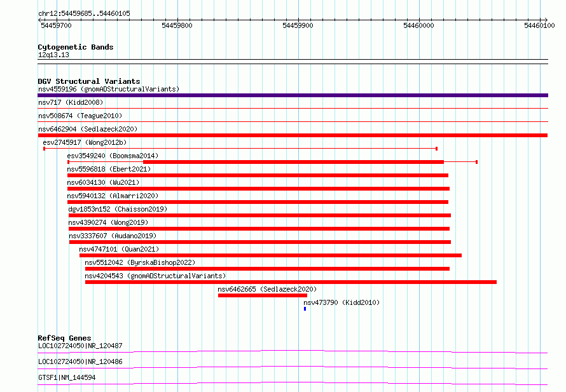
Task: Click the nsv4747101 red bar
Action: [271, 255]
